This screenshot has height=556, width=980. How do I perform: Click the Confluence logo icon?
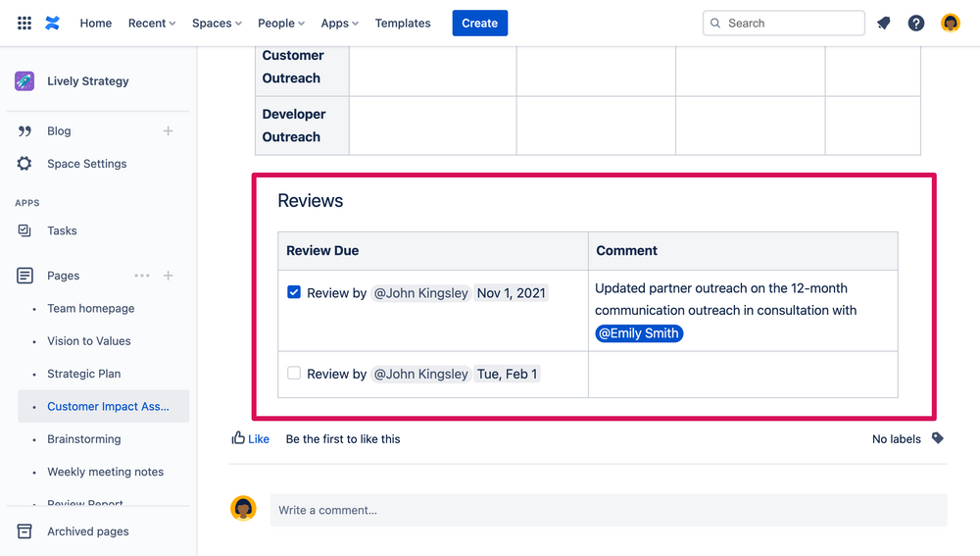point(53,24)
